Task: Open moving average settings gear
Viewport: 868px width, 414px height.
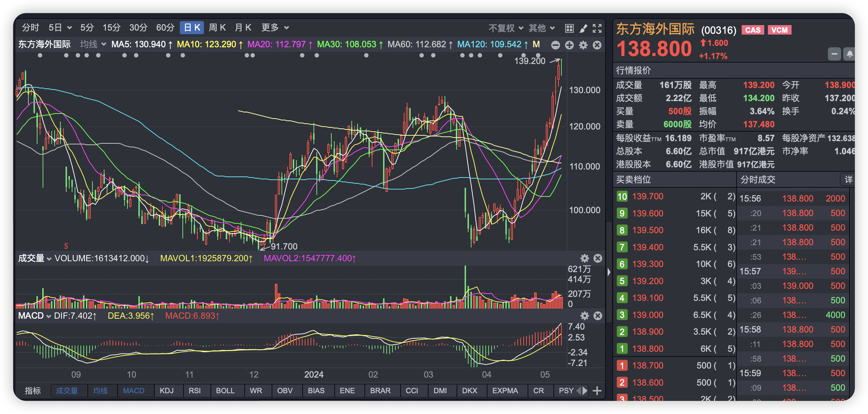Action: click(583, 45)
